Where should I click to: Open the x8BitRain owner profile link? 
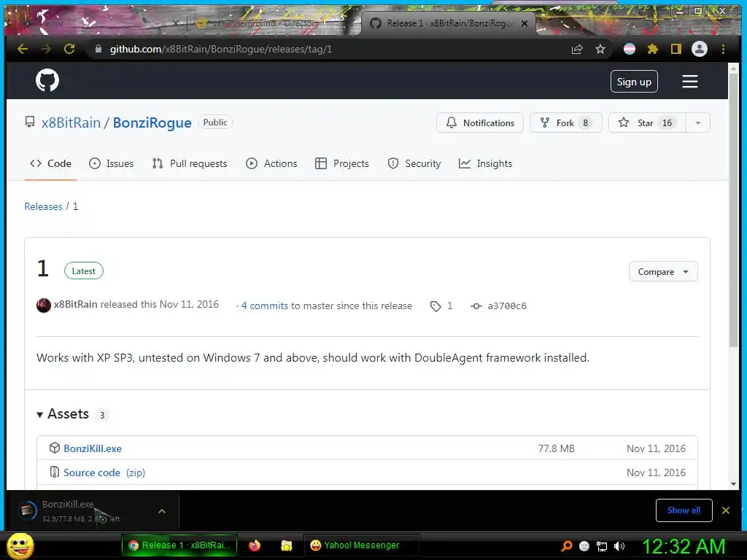coord(71,122)
